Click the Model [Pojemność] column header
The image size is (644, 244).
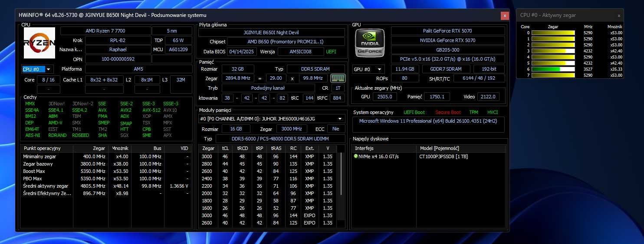click(x=461, y=148)
